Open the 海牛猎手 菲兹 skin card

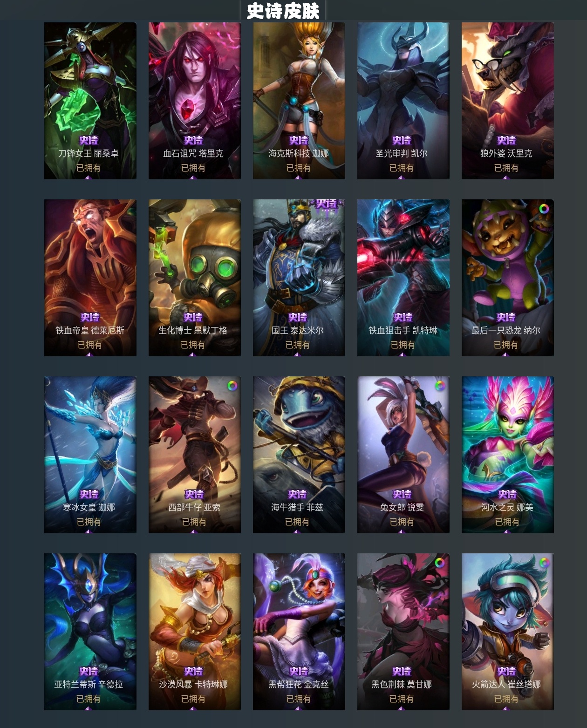299,455
